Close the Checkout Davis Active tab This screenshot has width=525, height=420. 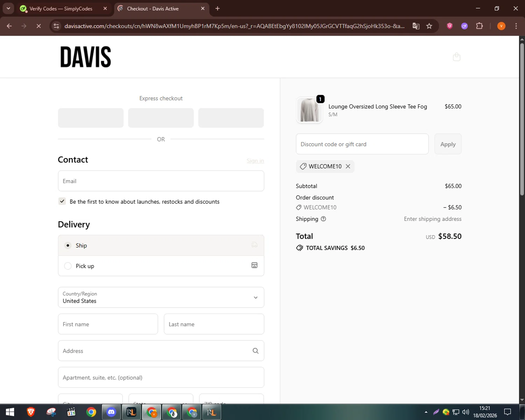pyautogui.click(x=203, y=8)
